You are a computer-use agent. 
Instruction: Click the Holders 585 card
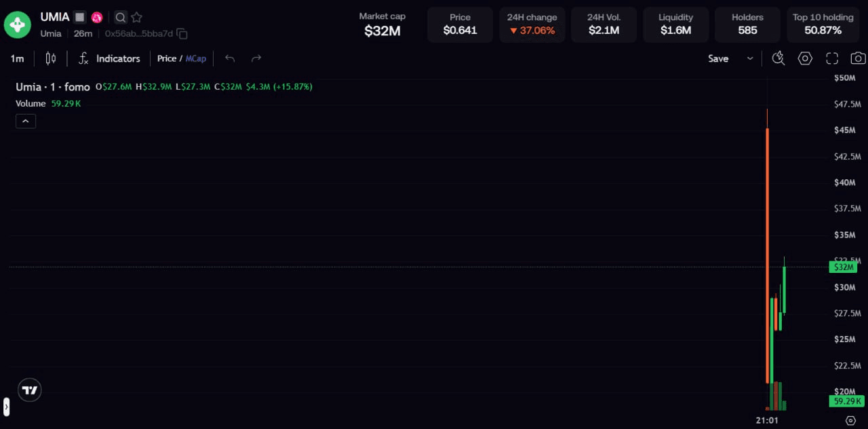(747, 24)
